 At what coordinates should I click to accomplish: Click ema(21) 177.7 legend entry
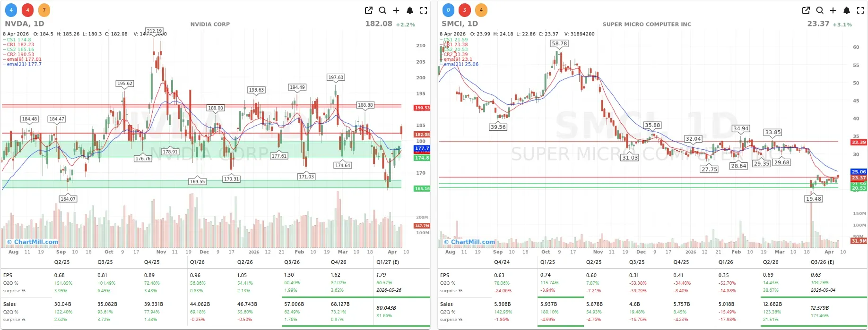23,64
